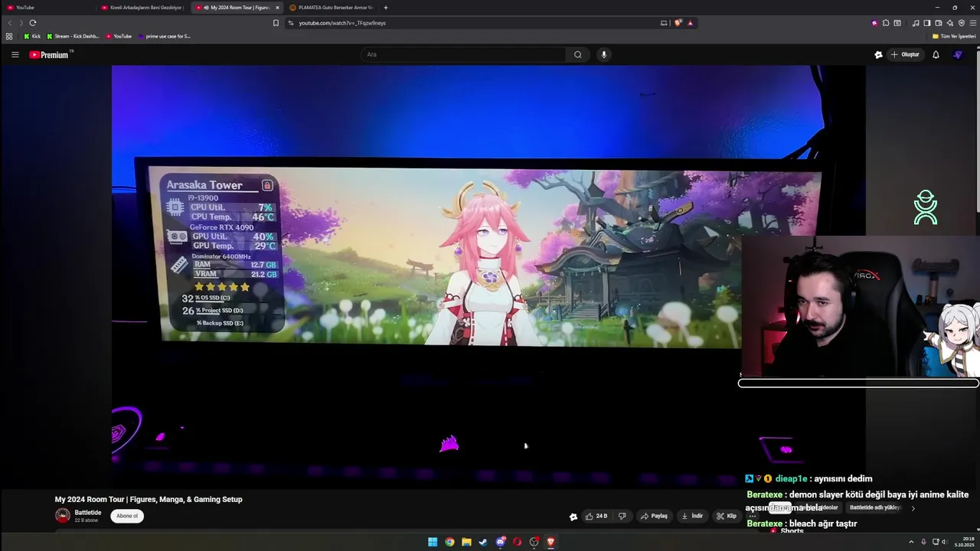Open Windows Start button on taskbar
This screenshot has height=551, width=980.
tap(433, 542)
